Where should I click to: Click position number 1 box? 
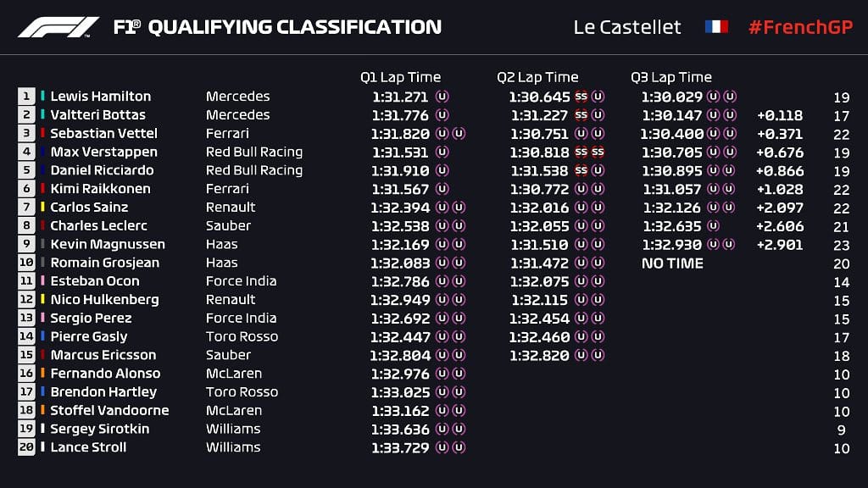26,97
